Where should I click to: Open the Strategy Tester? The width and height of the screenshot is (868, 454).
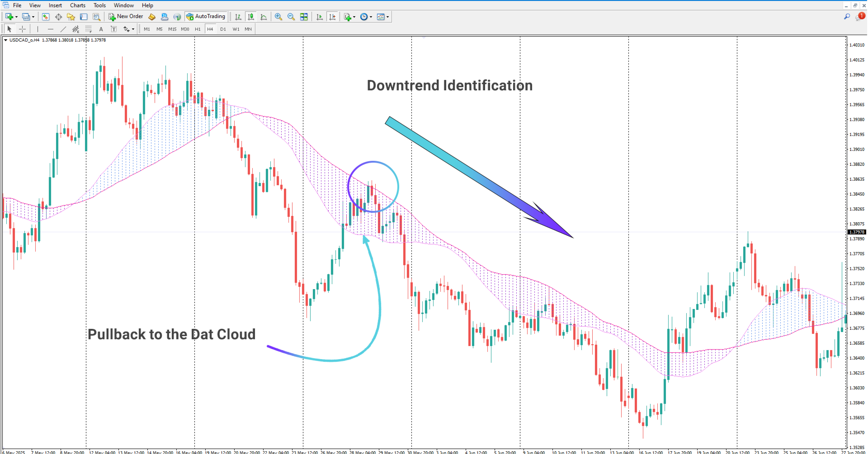point(97,17)
